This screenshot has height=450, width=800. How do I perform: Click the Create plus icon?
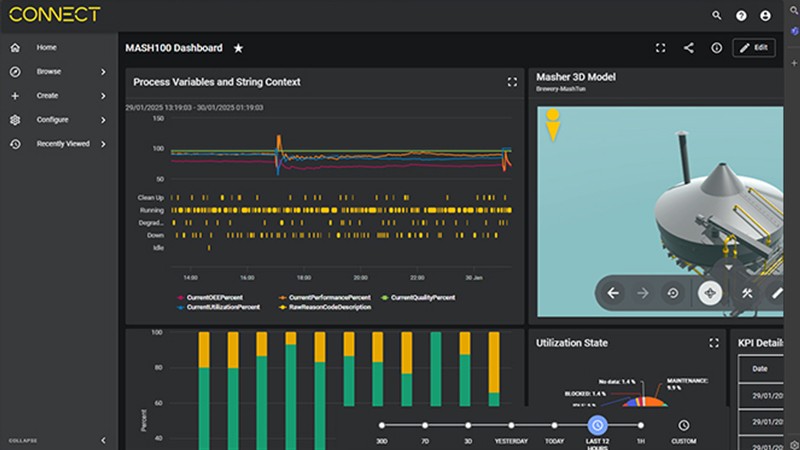(x=15, y=96)
